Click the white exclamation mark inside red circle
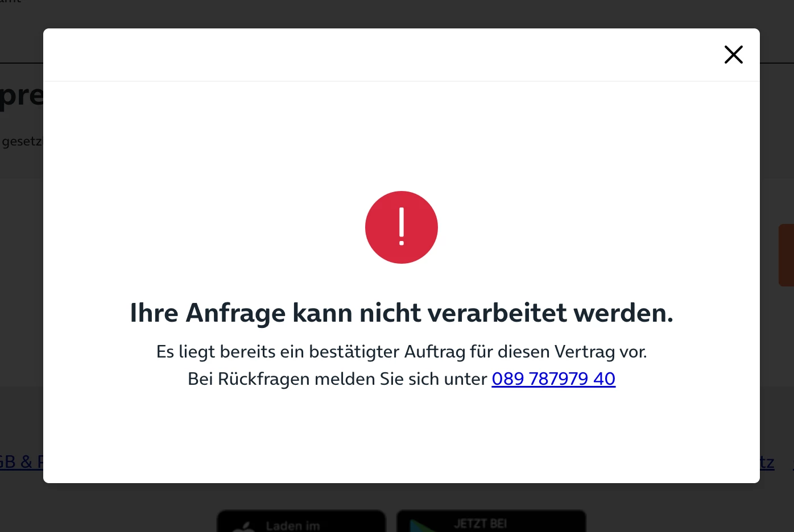794x532 pixels. (x=402, y=227)
